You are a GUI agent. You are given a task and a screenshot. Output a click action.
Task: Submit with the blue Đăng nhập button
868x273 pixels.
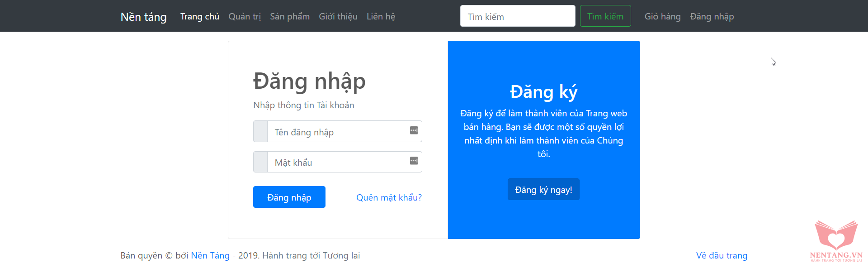point(289,197)
